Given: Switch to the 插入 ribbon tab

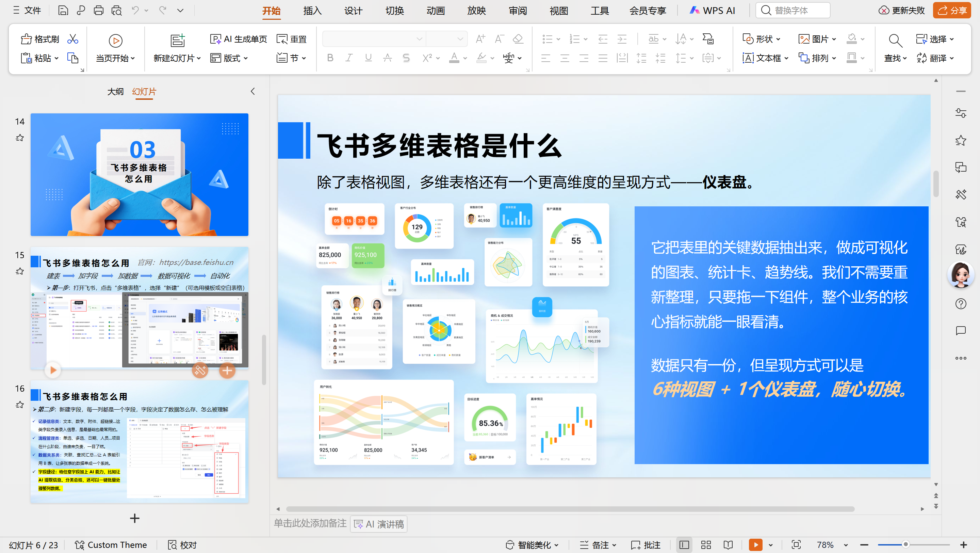Looking at the screenshot, I should coord(312,11).
